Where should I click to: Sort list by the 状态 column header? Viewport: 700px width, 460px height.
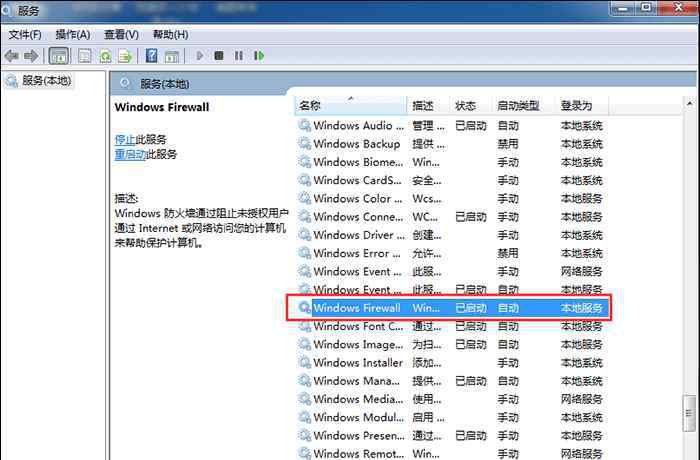466,106
